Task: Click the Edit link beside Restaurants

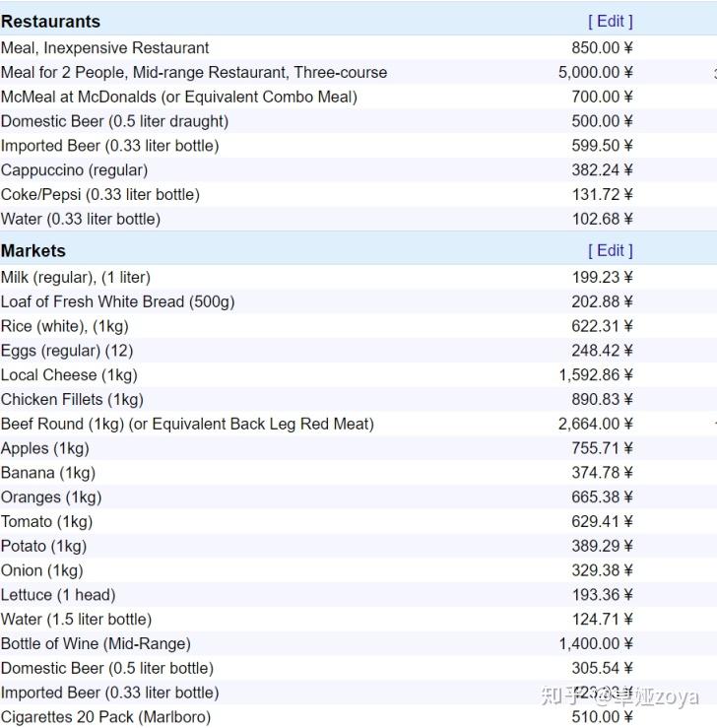Action: [x=610, y=21]
